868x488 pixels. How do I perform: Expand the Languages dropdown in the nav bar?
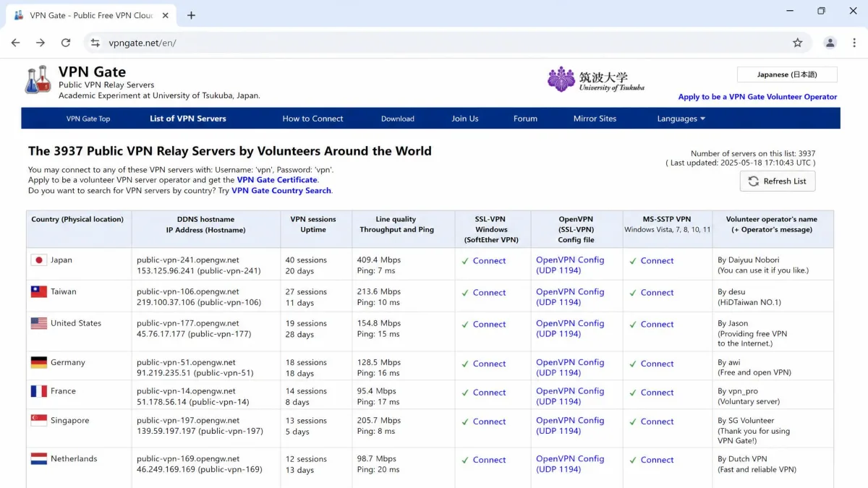pos(681,119)
